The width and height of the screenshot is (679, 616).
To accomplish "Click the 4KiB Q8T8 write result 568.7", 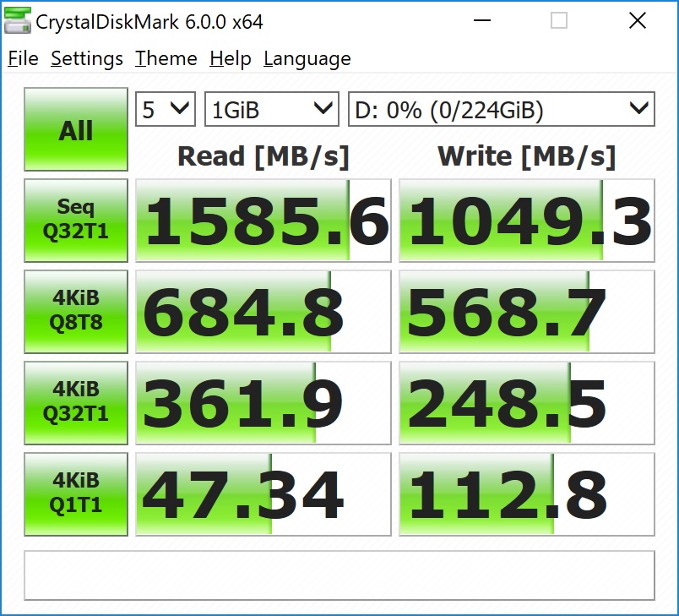I will (x=527, y=312).
